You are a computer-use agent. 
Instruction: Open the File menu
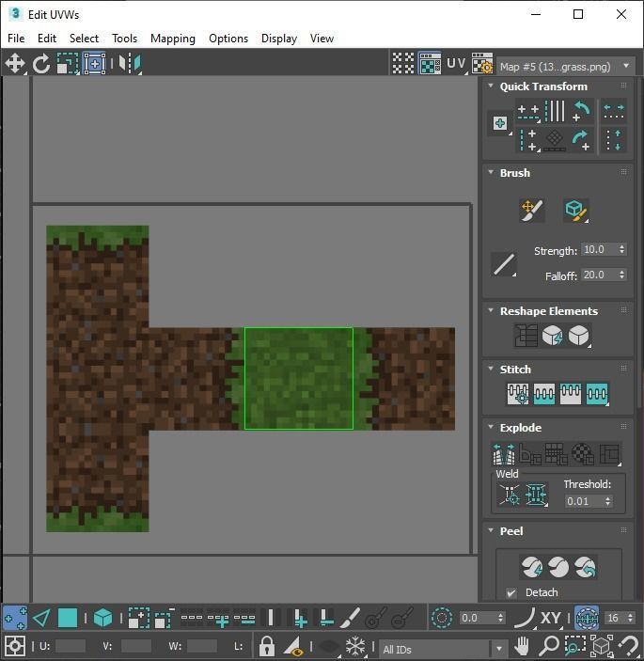tap(16, 39)
